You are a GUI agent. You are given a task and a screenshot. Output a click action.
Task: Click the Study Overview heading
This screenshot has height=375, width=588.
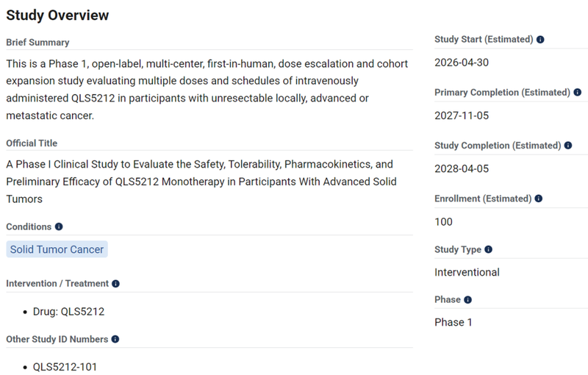(57, 15)
